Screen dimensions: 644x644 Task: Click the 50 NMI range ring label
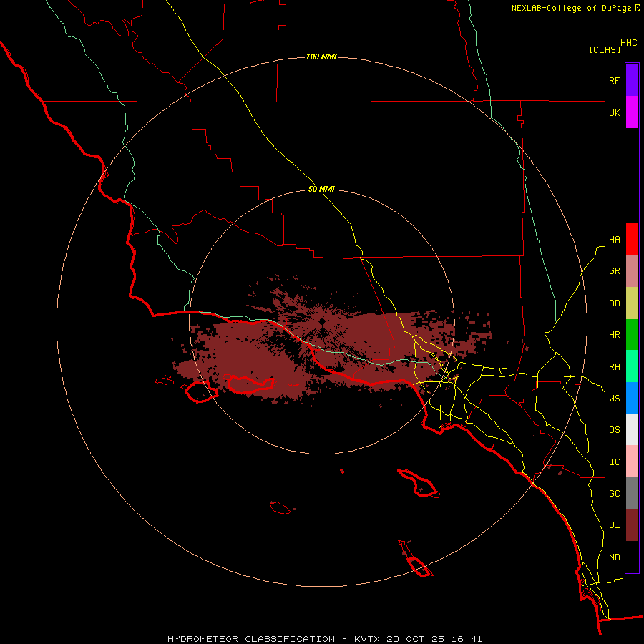pyautogui.click(x=321, y=190)
